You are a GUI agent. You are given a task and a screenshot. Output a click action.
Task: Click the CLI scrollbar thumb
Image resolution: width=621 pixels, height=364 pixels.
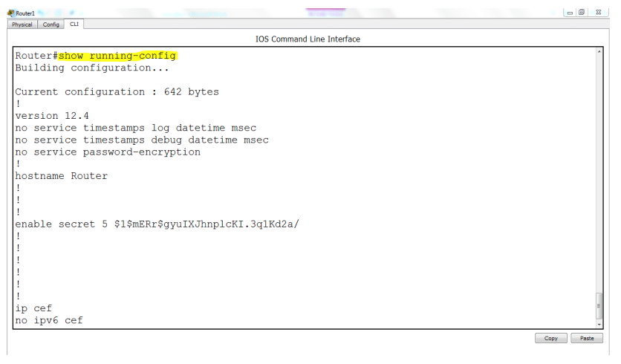point(599,305)
